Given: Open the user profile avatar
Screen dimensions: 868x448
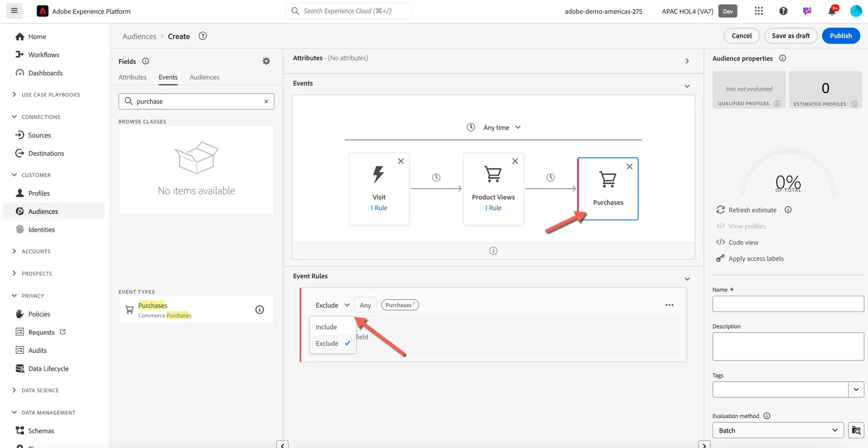Looking at the screenshot, I should point(856,11).
